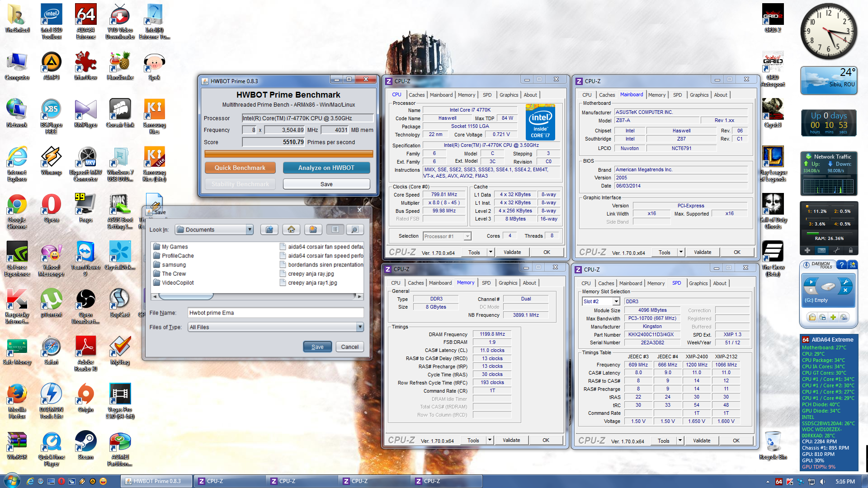The image size is (868, 488).
Task: Click Save button in HWBOT Prime window
Action: click(x=326, y=184)
